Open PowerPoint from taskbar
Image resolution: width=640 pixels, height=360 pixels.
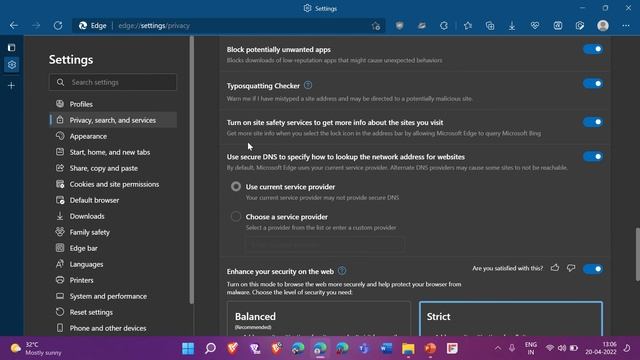point(430,348)
